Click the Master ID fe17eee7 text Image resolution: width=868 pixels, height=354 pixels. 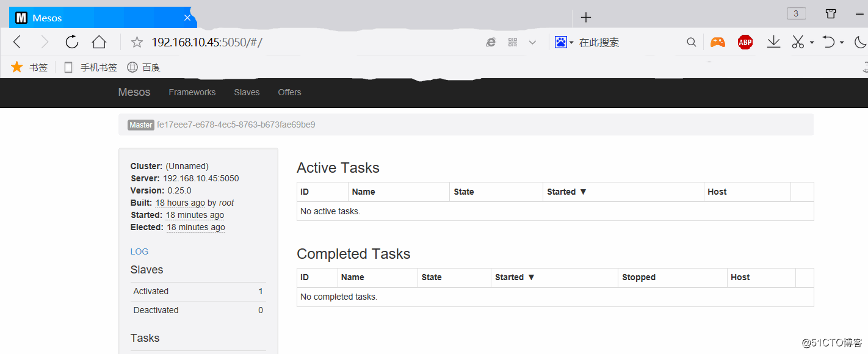pos(236,125)
